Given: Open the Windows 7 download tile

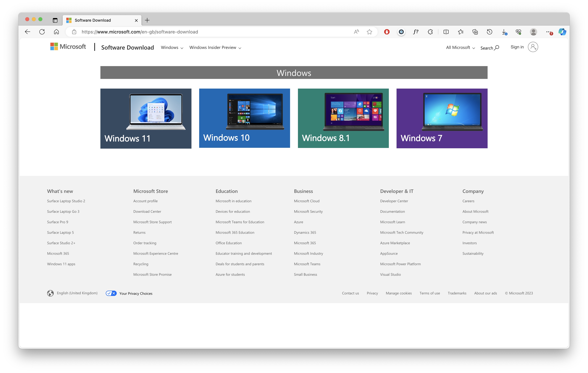Looking at the screenshot, I should coord(442,118).
